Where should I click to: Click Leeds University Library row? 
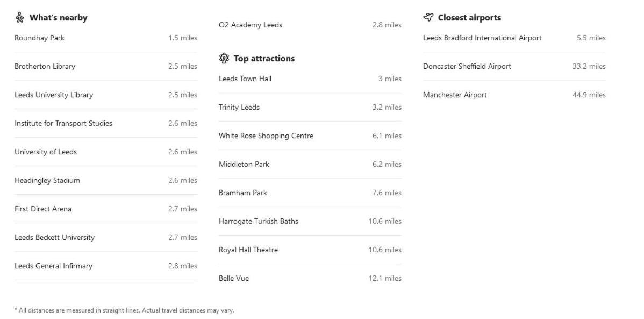click(105, 95)
